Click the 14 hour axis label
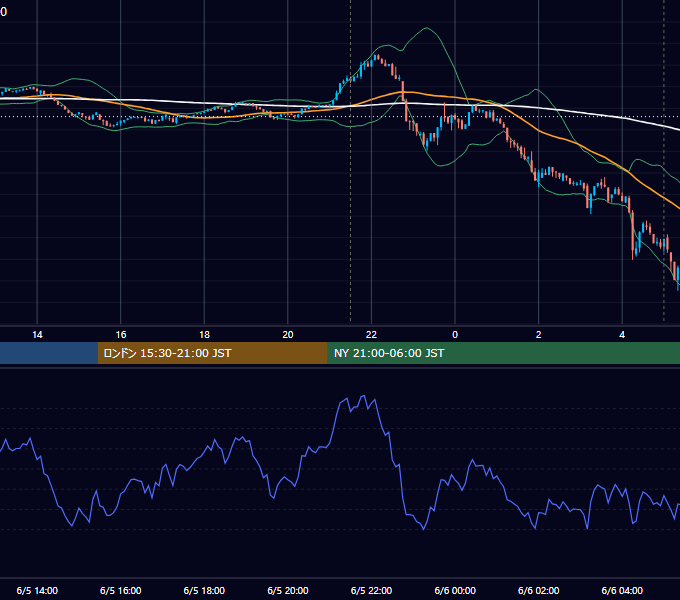This screenshot has width=680, height=600. click(x=37, y=335)
